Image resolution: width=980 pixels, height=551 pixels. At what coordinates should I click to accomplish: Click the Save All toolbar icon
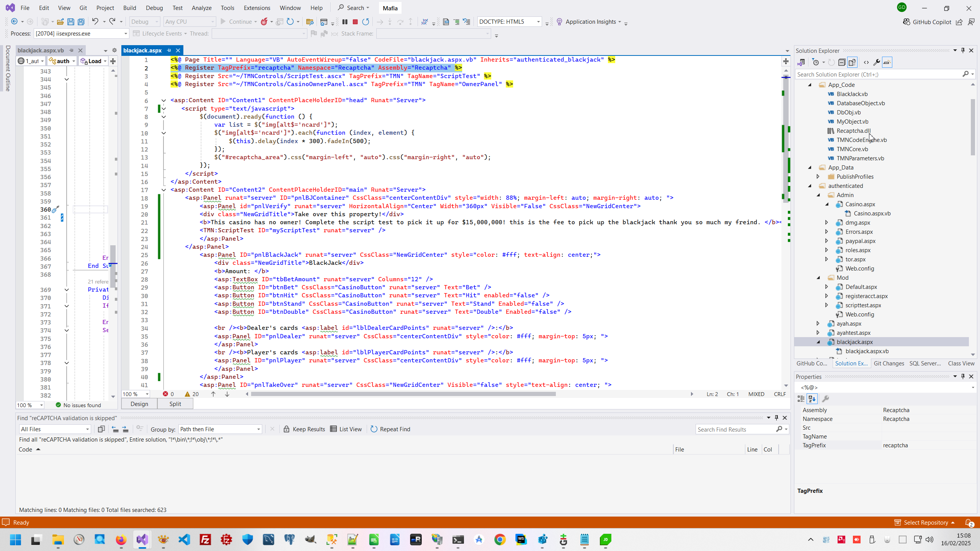[x=81, y=22]
